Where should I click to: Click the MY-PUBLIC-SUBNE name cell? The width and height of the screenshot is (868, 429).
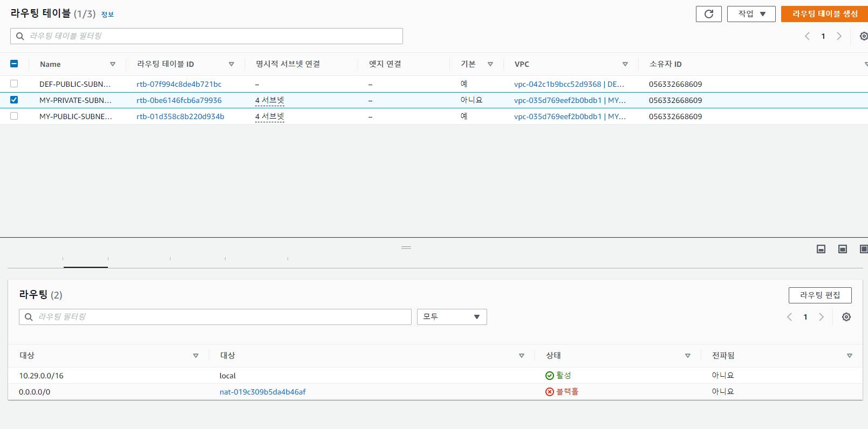(x=76, y=116)
